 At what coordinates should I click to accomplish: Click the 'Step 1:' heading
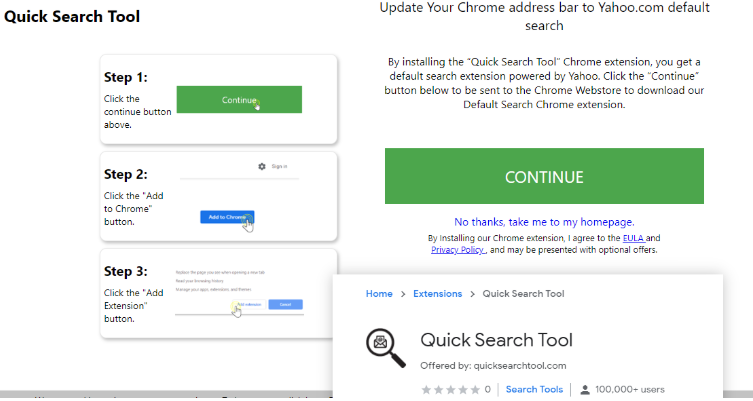pyautogui.click(x=126, y=77)
